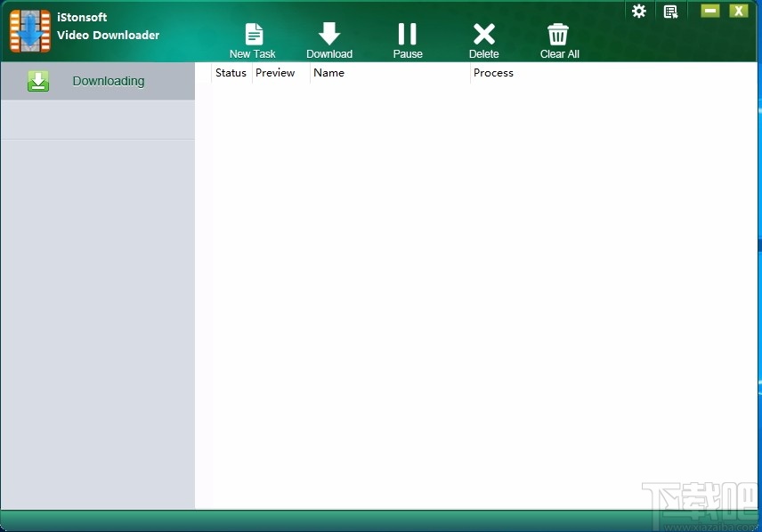Click the empty sidebar row below Downloading
This screenshot has height=532, width=762.
click(98, 120)
